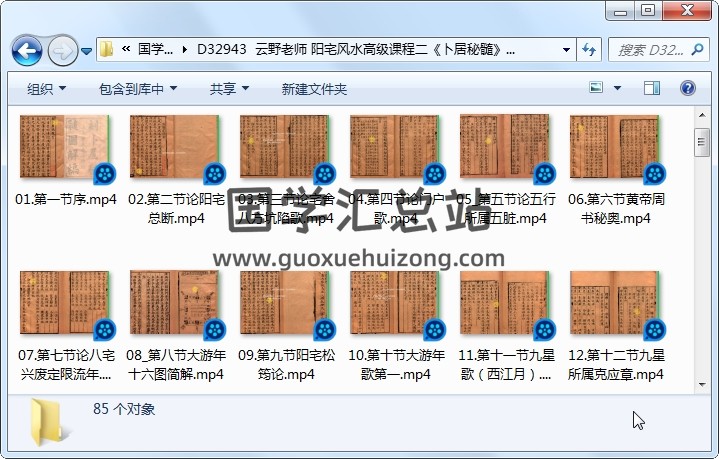Viewport: 719px width, 459px height.
Task: Select the 10.第十节大游年歌第一.mp4 thumbnail
Action: click(395, 303)
